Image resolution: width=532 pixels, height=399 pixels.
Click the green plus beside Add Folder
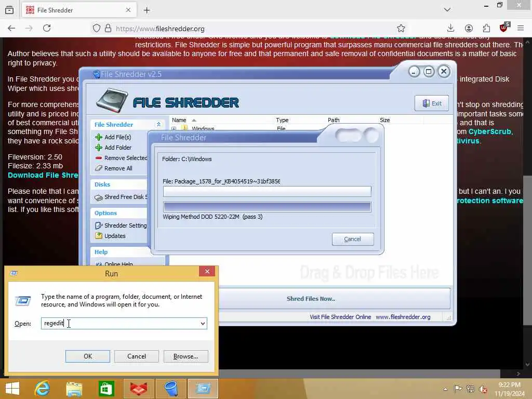tap(99, 148)
